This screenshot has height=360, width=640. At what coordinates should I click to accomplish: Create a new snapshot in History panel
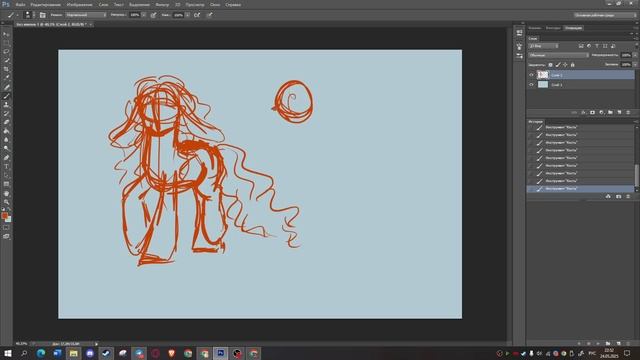coord(618,196)
